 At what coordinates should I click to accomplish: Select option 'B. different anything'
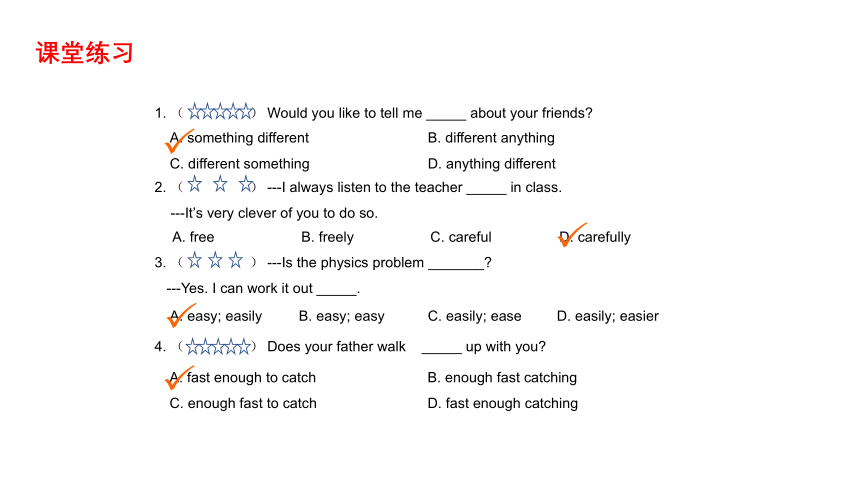click(x=491, y=138)
